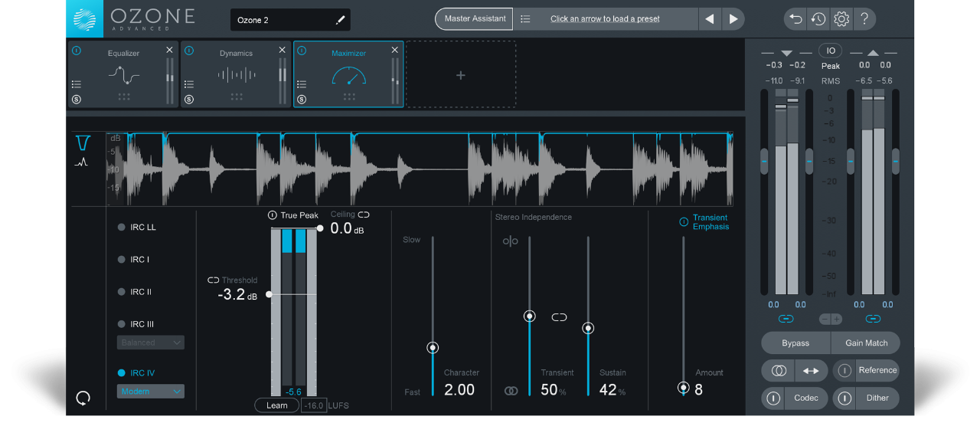Select the Dynamics module tab
Image resolution: width=980 pixels, height=423 pixels.
click(x=236, y=74)
